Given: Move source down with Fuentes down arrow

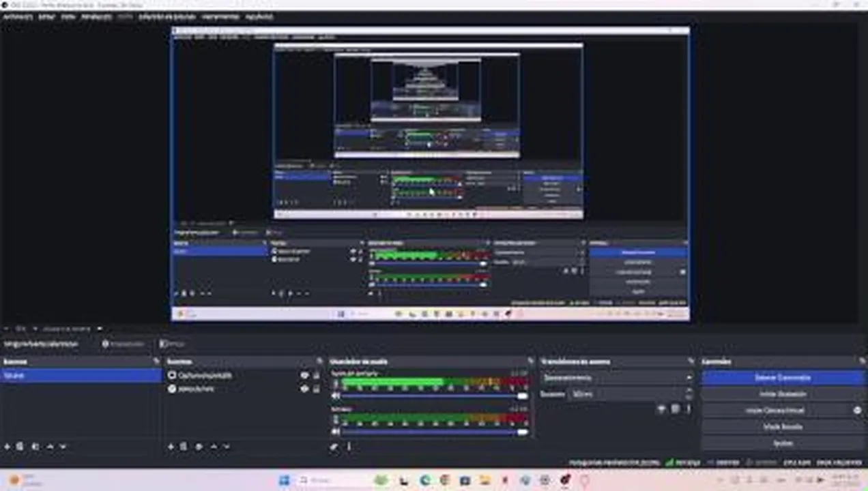Looking at the screenshot, I should [x=227, y=447].
